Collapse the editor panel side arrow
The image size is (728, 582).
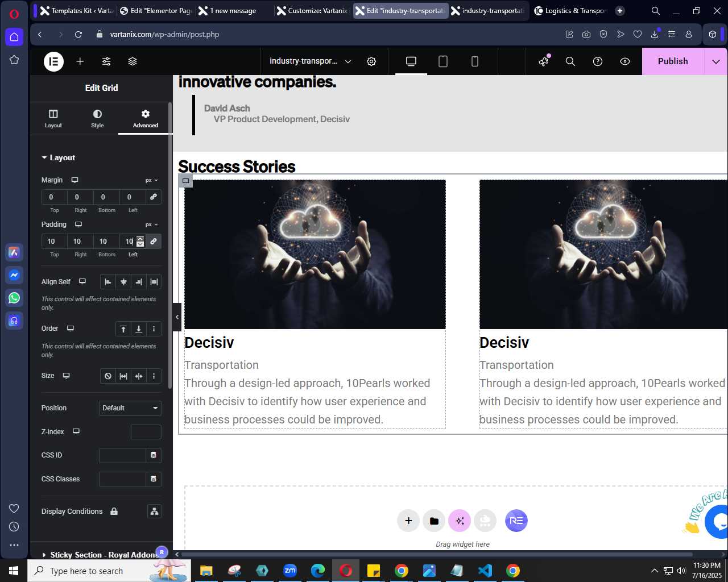click(177, 317)
